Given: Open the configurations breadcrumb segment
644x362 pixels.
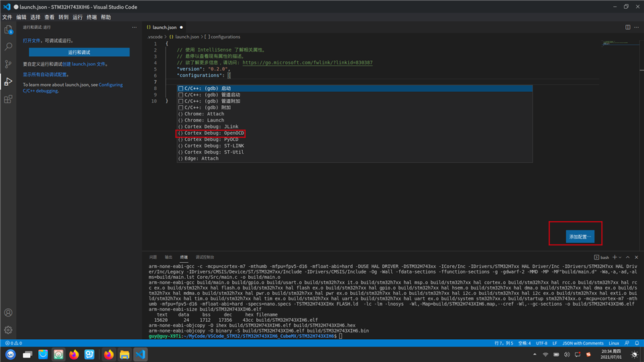Looking at the screenshot, I should click(223, 37).
